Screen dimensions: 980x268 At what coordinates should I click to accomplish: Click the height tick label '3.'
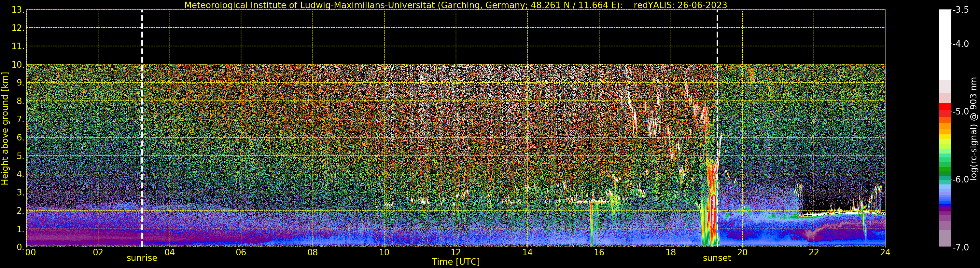pos(20,192)
